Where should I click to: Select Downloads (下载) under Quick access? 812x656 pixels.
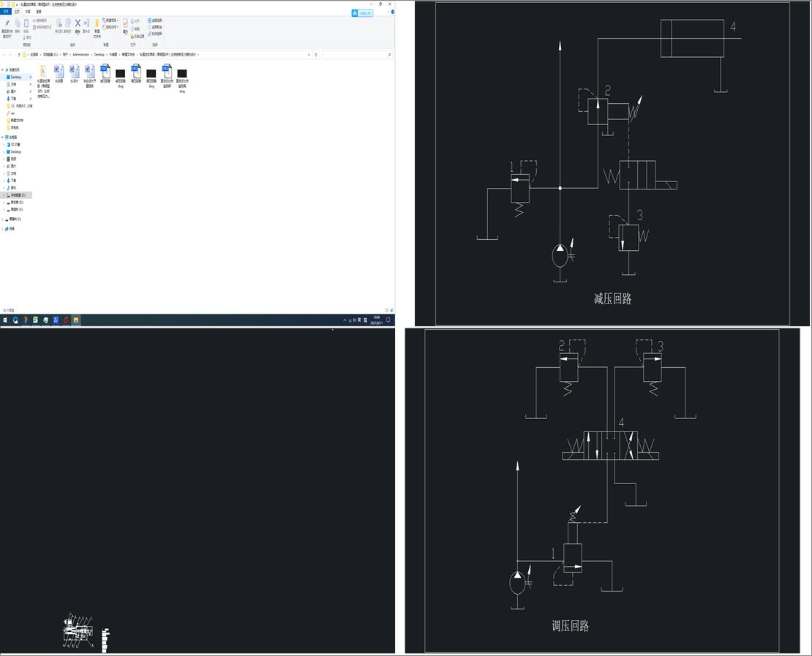(13, 99)
